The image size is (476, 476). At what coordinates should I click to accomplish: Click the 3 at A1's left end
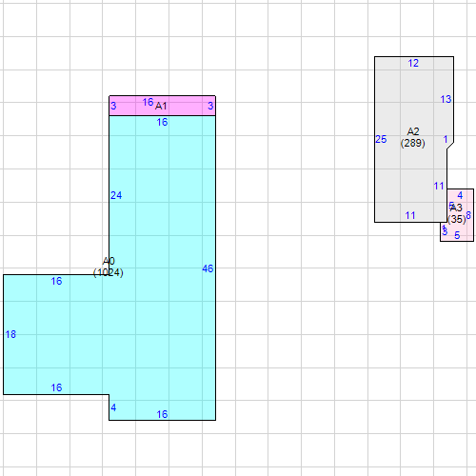(x=113, y=106)
